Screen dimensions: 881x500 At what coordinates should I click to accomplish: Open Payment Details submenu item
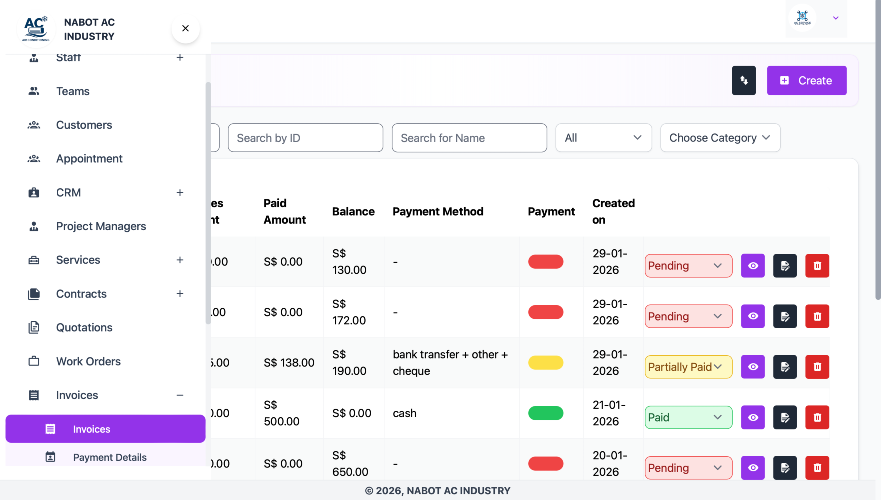click(106, 457)
